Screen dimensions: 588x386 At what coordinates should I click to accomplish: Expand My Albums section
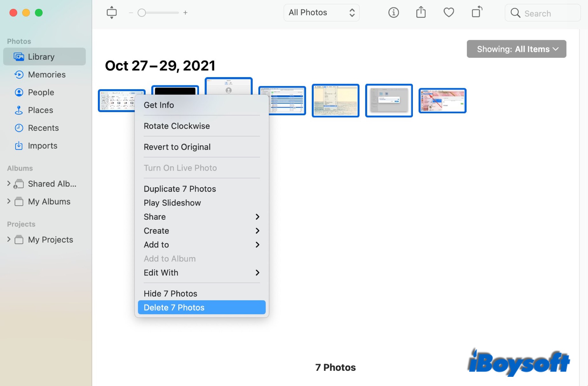(9, 201)
